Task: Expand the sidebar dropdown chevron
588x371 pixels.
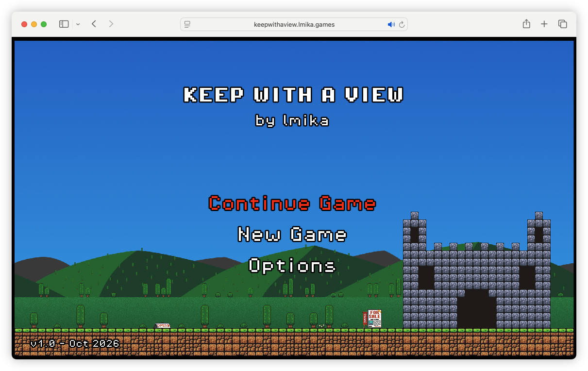Action: click(x=78, y=24)
